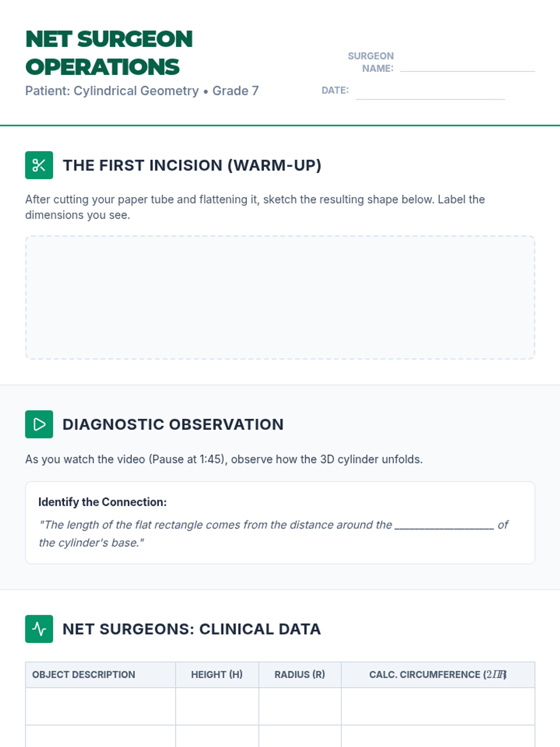Click the Net Surgeon Operations title
560x747 pixels.
tap(109, 53)
